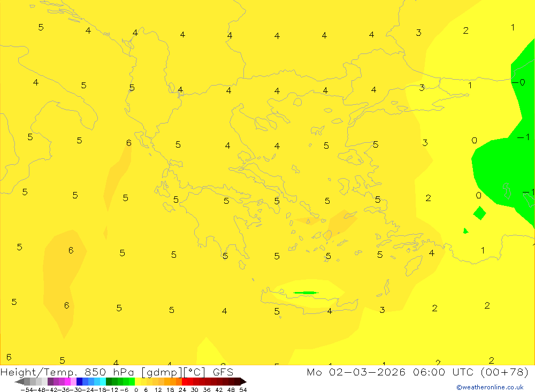Click the small green diamond patch on the map
Screen dimensions: 535x392
(x=479, y=213)
